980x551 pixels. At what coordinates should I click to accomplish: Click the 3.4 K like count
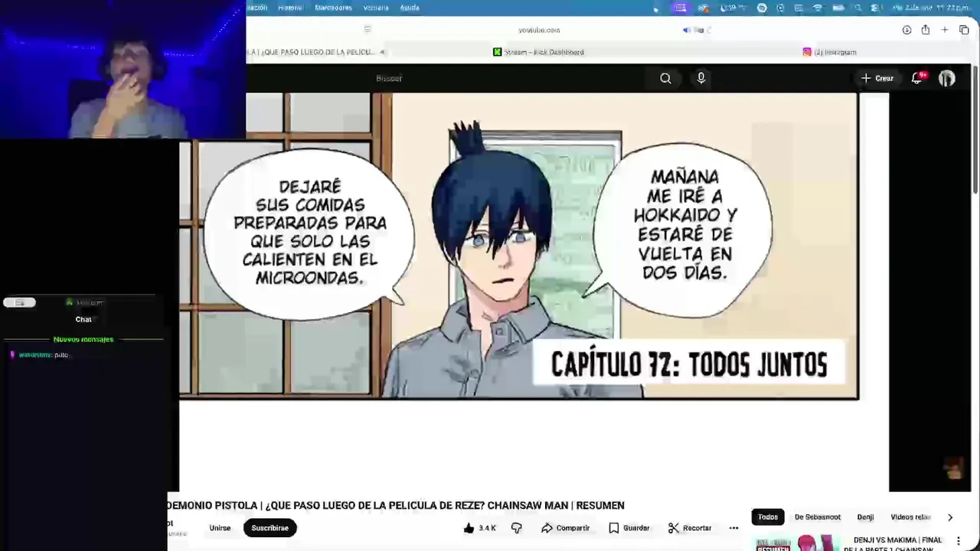(487, 528)
